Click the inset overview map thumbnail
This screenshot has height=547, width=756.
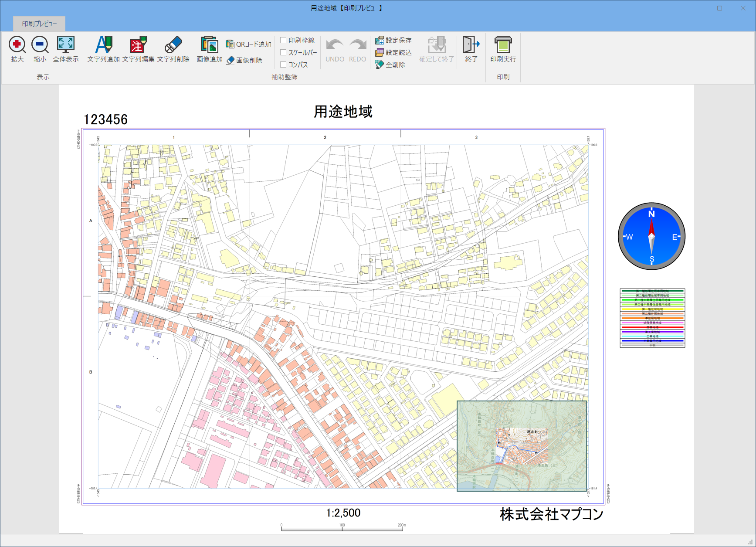coord(522,446)
